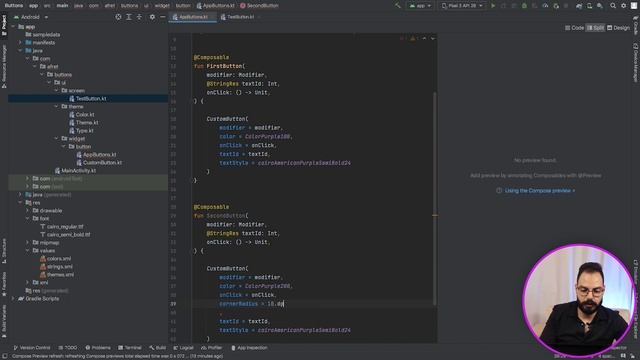640x360 pixels.
Task: Go to previous highlighted error arrow
Action: [x=424, y=38]
